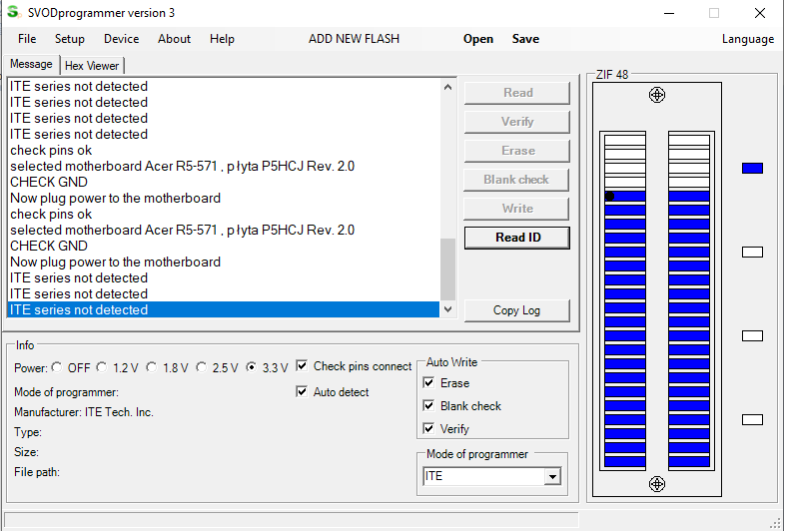Click the Write button

click(x=517, y=209)
